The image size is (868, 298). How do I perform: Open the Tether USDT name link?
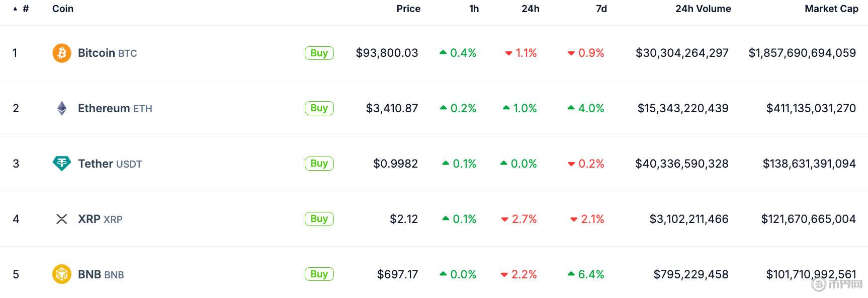pos(110,164)
